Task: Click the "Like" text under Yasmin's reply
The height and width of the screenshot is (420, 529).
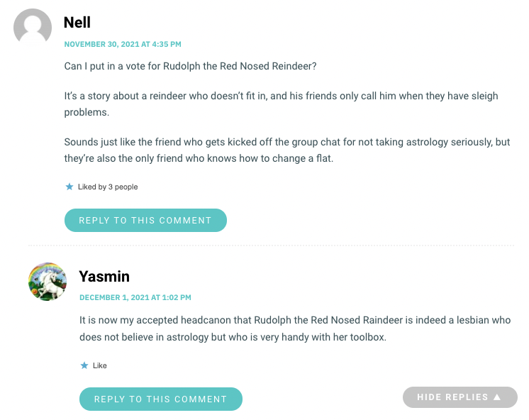Action: coord(100,365)
